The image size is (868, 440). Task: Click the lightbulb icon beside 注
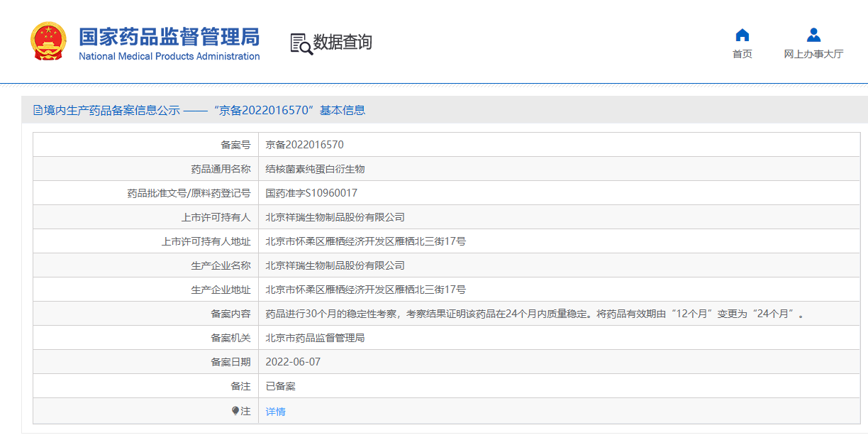(x=236, y=410)
